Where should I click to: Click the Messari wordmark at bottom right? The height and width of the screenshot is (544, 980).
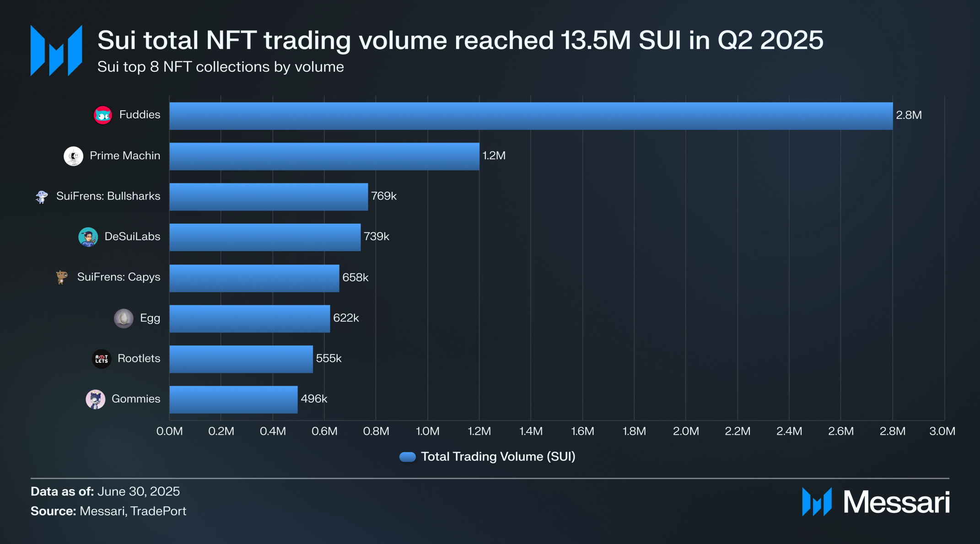896,502
